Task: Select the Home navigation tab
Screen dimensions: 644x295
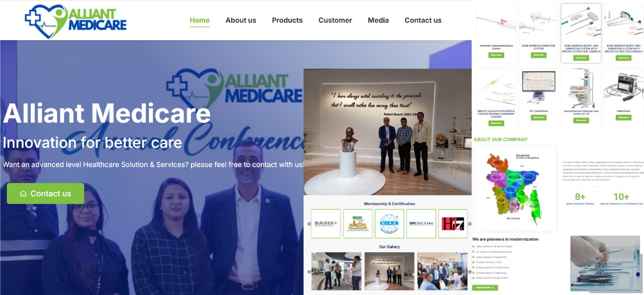Action: click(x=200, y=20)
